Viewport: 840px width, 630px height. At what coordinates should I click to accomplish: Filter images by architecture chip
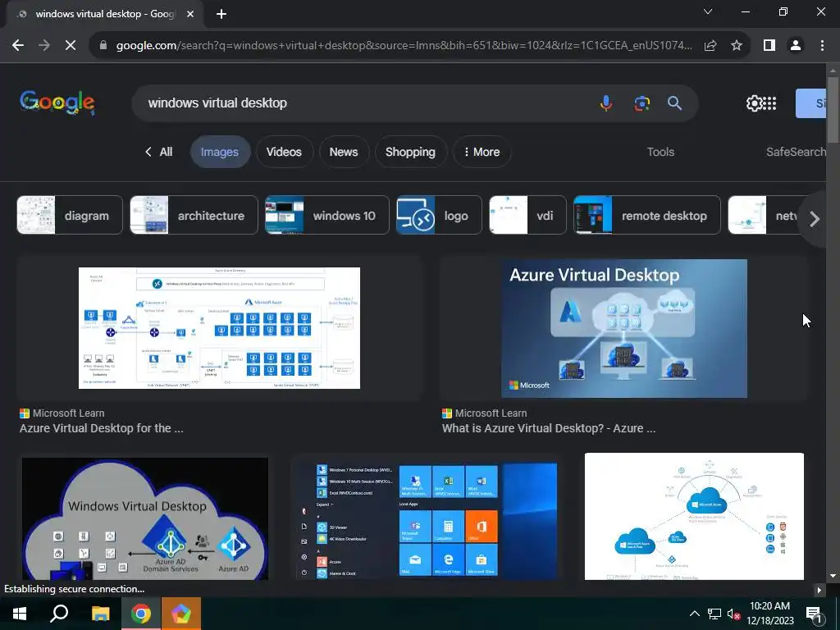pyautogui.click(x=194, y=216)
